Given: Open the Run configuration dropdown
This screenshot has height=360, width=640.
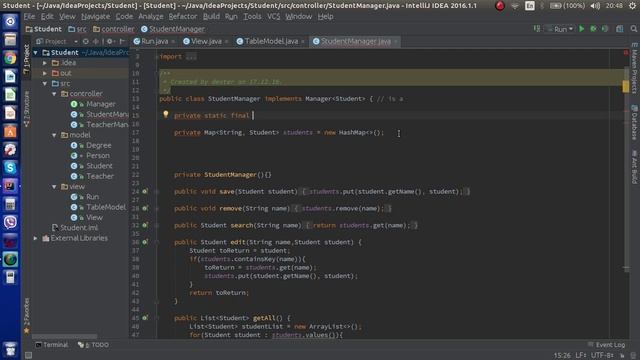Looking at the screenshot, I should coord(560,29).
